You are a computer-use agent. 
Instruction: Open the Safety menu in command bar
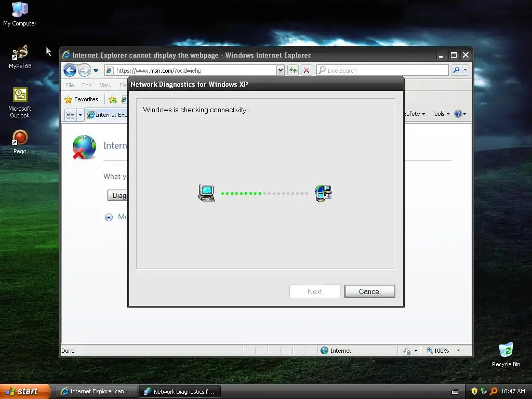tap(414, 114)
